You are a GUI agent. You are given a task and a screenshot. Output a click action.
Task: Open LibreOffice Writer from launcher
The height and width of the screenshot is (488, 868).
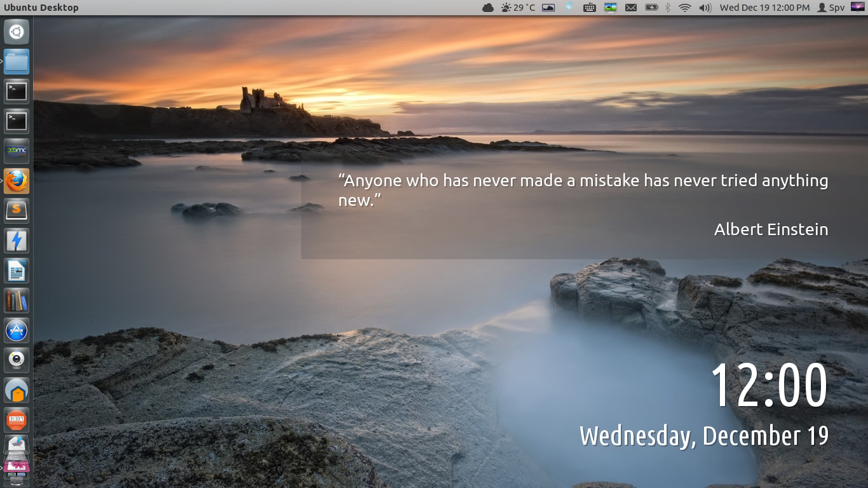[17, 271]
